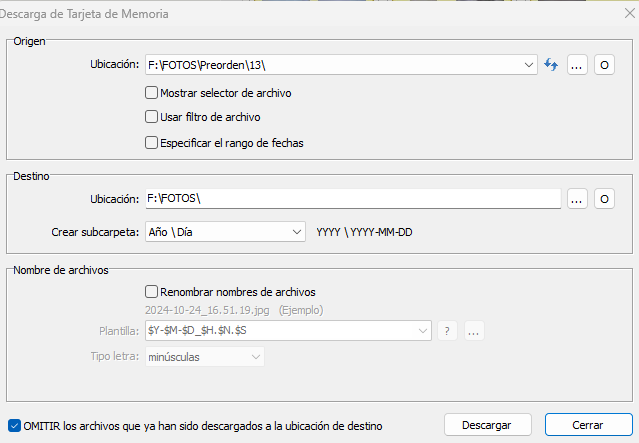Click the template help question mark button
This screenshot has height=443, width=639.
[x=447, y=331]
